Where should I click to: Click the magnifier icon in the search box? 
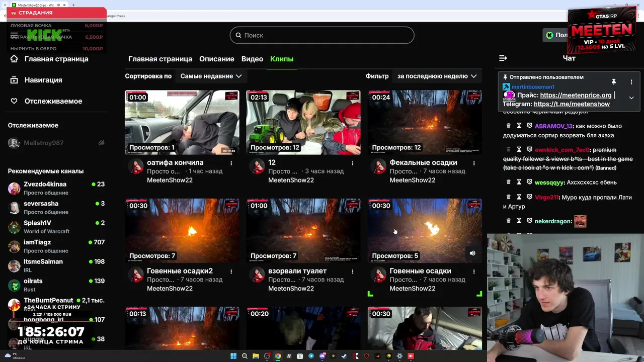pos(238,35)
